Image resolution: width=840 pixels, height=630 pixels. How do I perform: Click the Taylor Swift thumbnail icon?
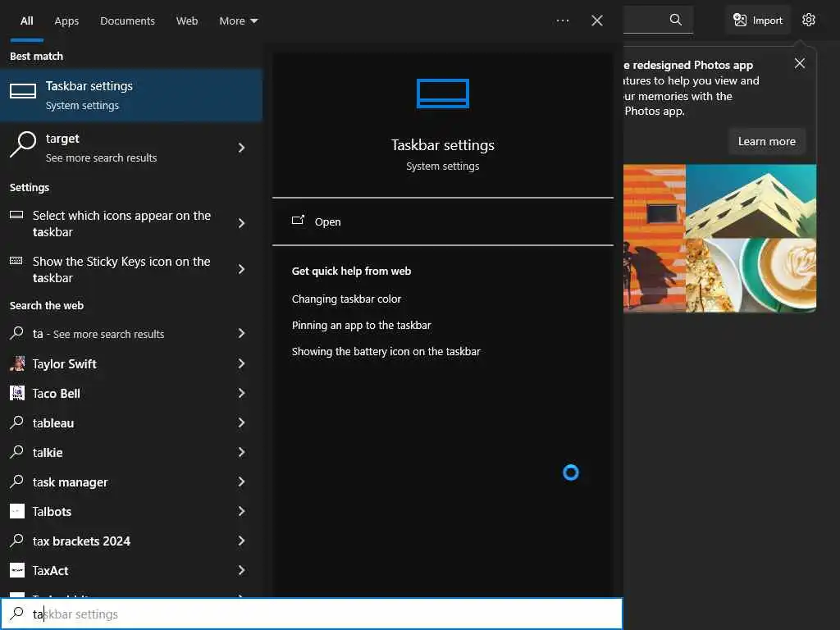pyautogui.click(x=17, y=363)
